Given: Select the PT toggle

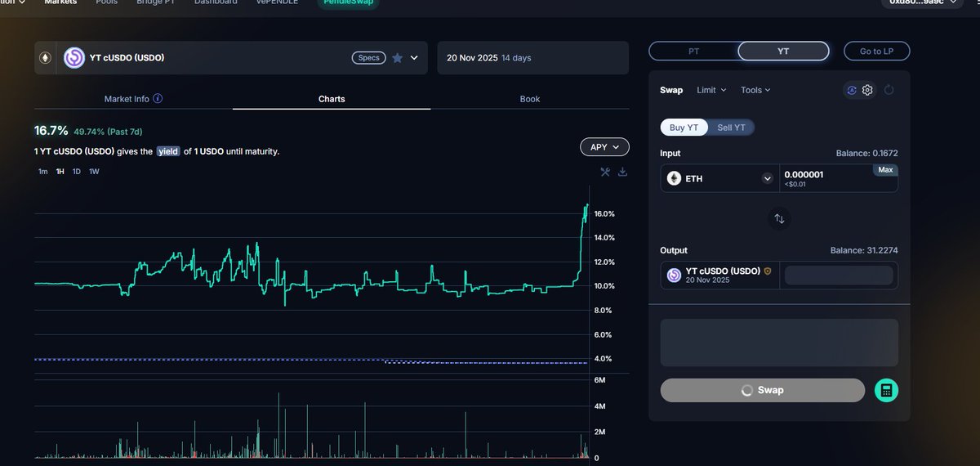Looking at the screenshot, I should pos(693,51).
